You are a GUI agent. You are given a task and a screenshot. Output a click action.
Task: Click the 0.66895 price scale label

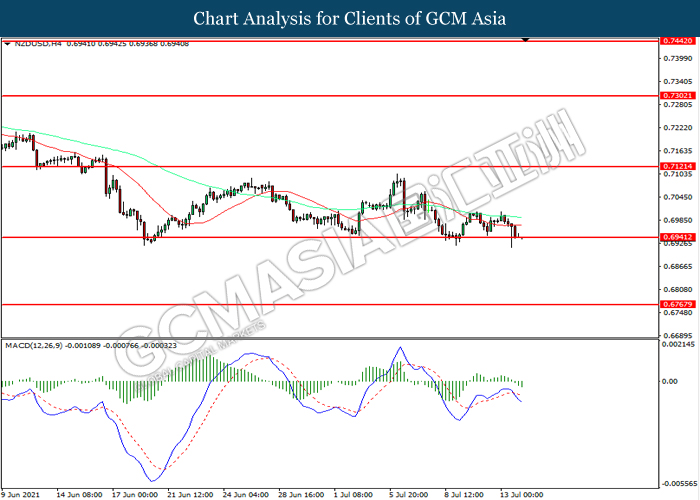pyautogui.click(x=678, y=335)
